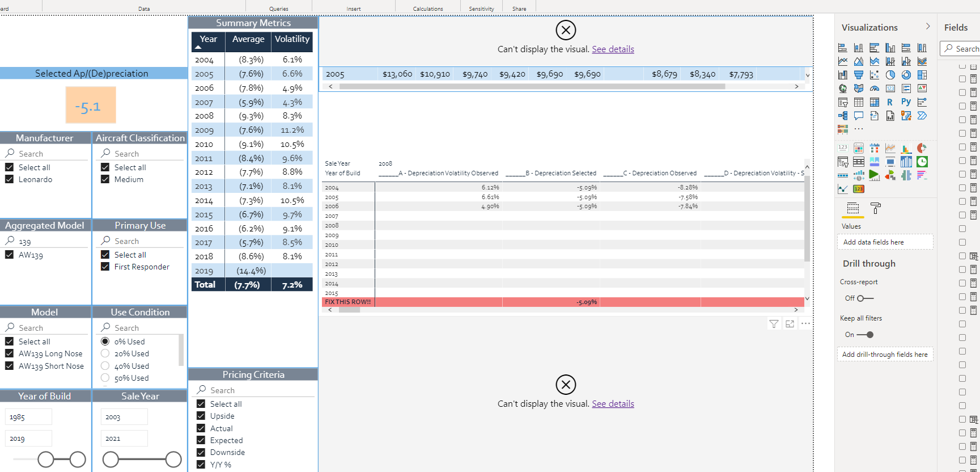Click the left handle of Year of Build slider
The image size is (980, 472).
tap(46, 460)
